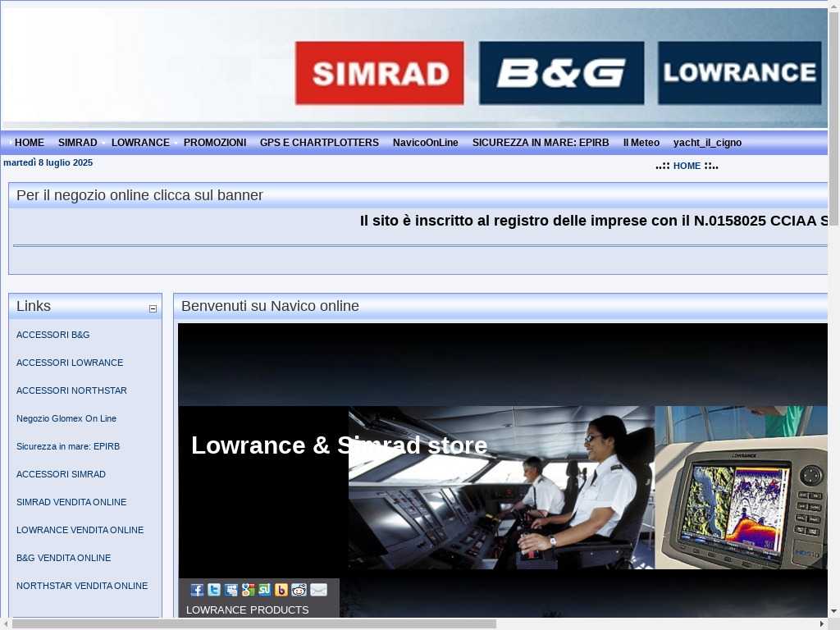The height and width of the screenshot is (630, 840).
Task: Share by email envelope icon
Action: [x=318, y=590]
